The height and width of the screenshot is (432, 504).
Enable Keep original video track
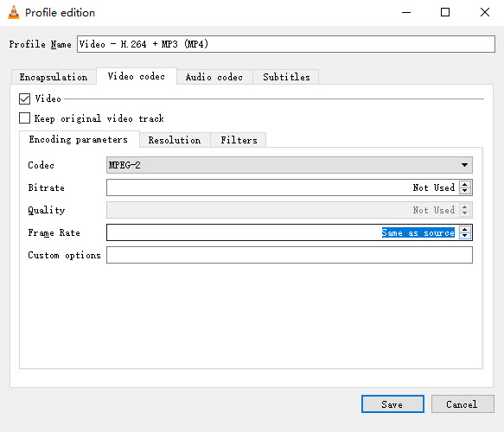pyautogui.click(x=25, y=118)
